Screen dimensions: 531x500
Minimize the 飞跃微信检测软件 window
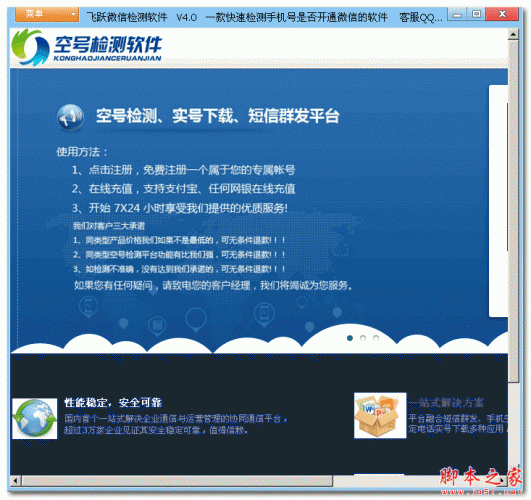coord(457,15)
